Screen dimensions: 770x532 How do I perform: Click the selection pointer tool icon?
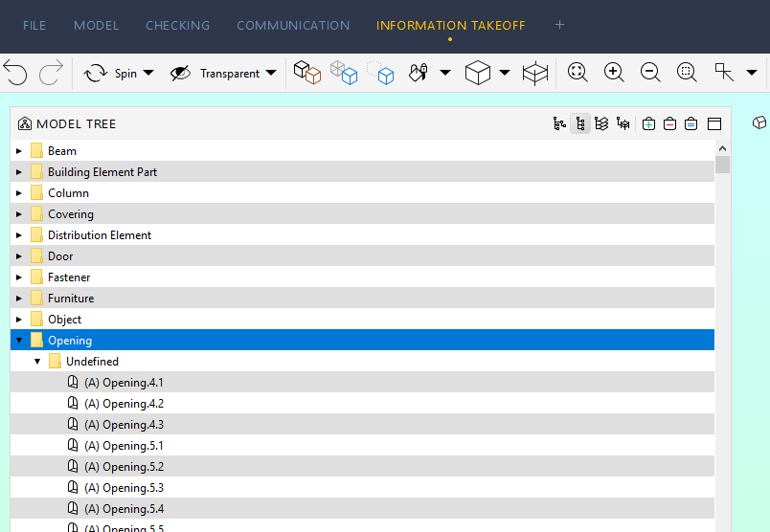point(724,72)
